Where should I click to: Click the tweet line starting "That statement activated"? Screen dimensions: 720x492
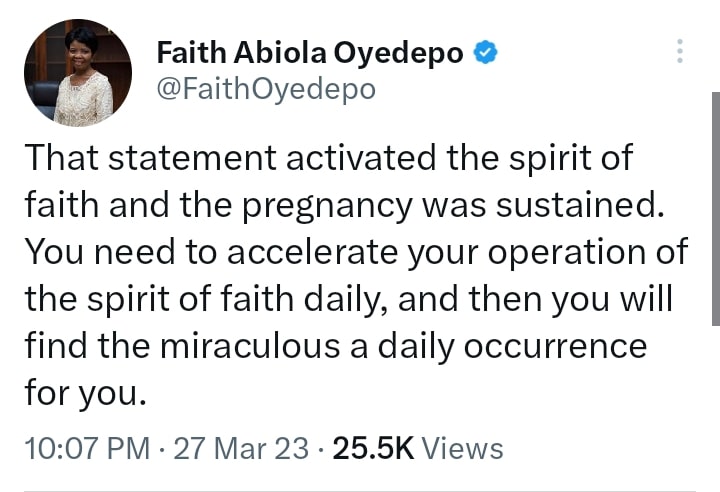(328, 158)
